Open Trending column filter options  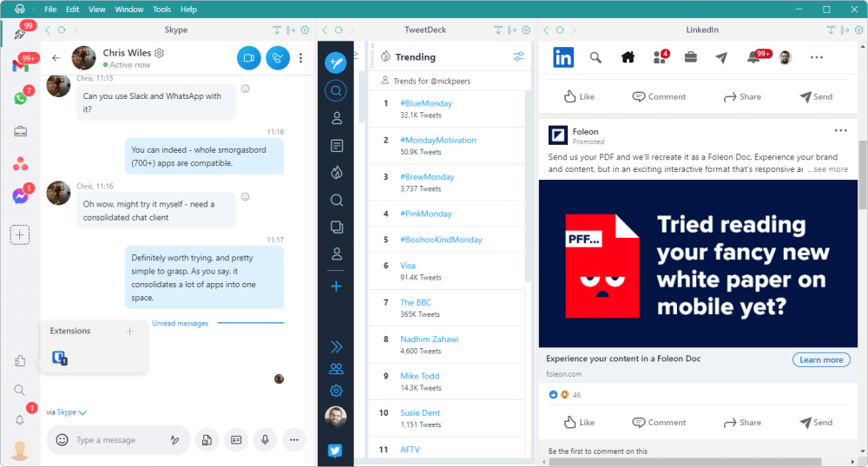[x=519, y=57]
